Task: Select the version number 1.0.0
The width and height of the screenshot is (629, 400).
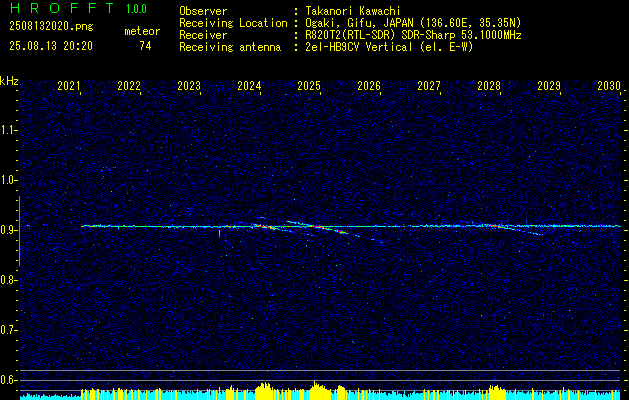Action: coord(136,9)
